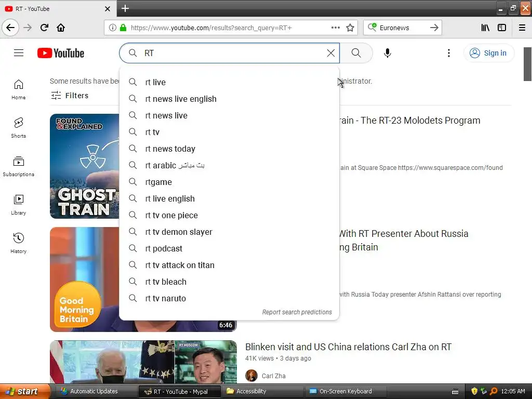Open the Windows start button
Viewport: 532px width, 399px height.
tap(25, 391)
